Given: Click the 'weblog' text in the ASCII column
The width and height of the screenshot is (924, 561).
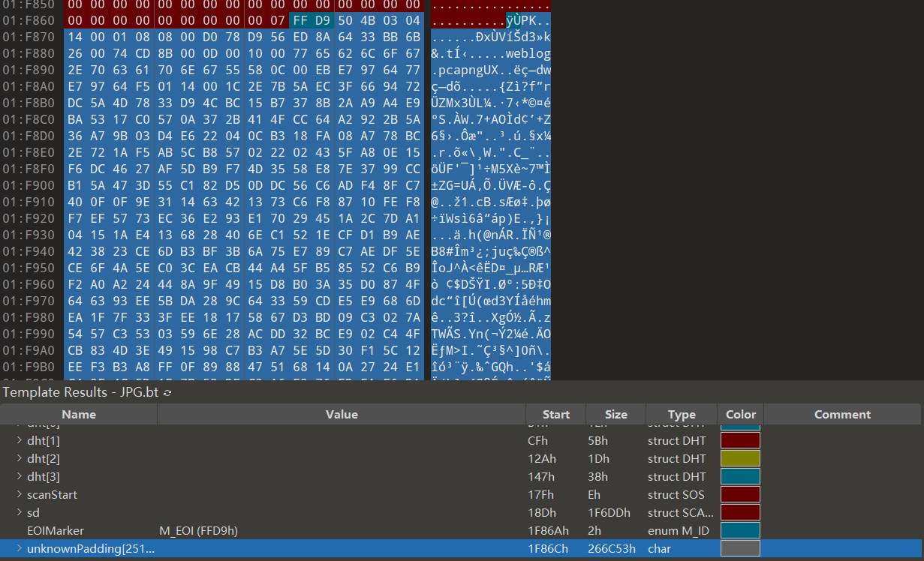Looking at the screenshot, I should (528, 53).
